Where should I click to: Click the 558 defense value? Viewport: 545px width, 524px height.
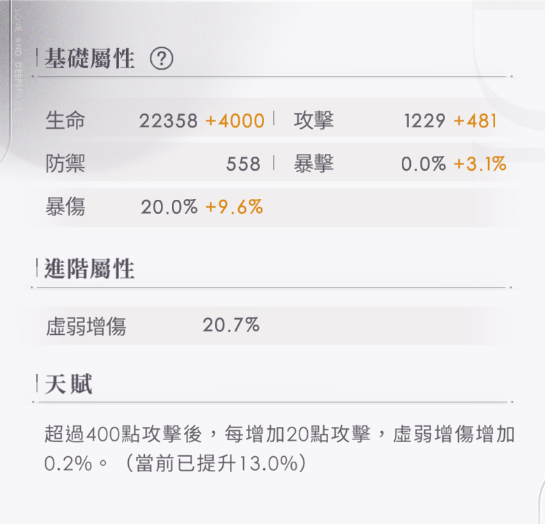243,164
